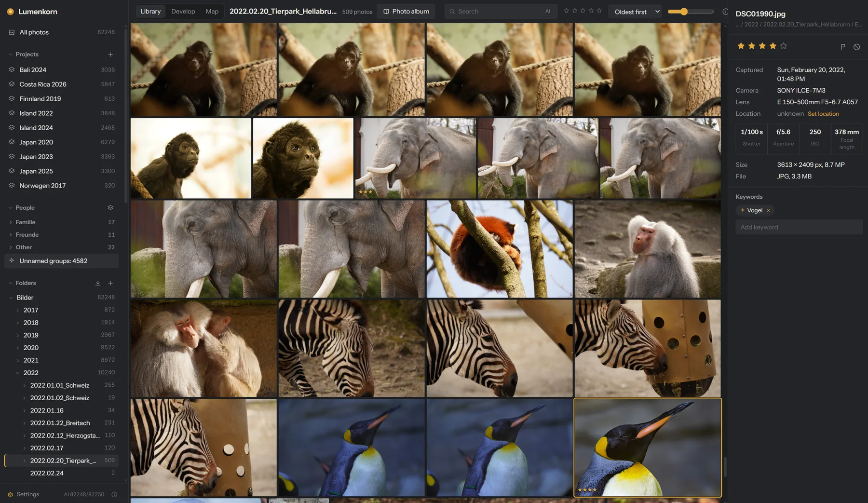This screenshot has height=503, width=868.
Task: Open Settings
Action: pyautogui.click(x=23, y=494)
